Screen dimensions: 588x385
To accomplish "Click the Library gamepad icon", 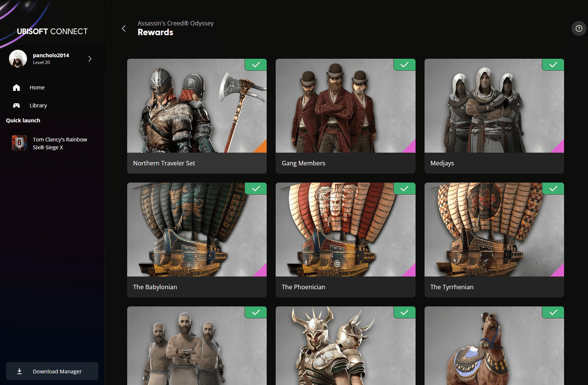I will coord(16,106).
